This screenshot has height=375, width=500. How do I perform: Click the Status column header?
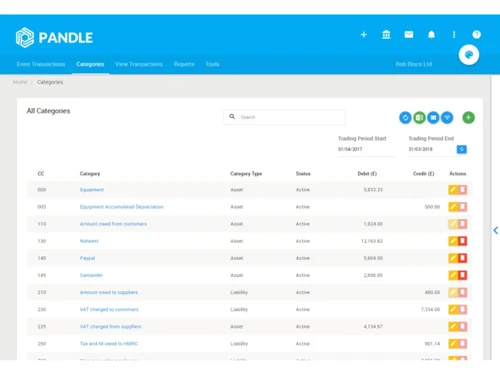coord(303,174)
